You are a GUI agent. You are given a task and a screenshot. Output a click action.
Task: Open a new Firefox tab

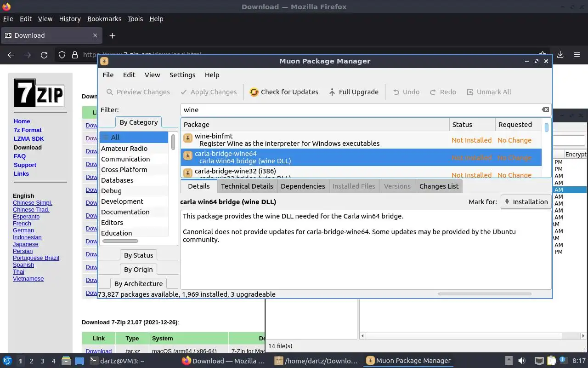click(112, 35)
